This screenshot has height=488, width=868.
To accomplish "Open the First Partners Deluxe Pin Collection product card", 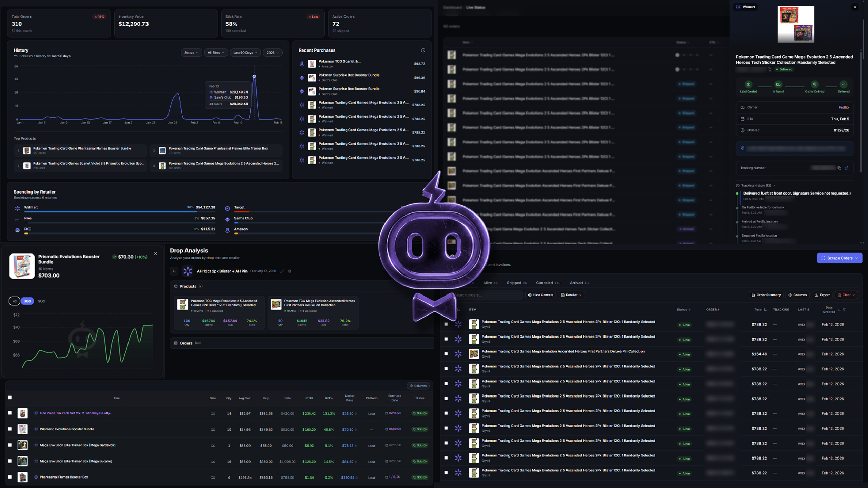I will (313, 312).
